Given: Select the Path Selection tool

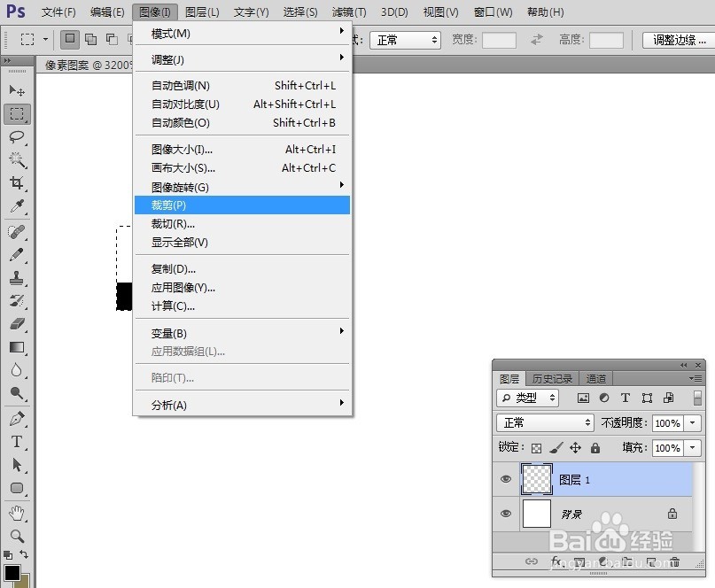Looking at the screenshot, I should (x=17, y=465).
